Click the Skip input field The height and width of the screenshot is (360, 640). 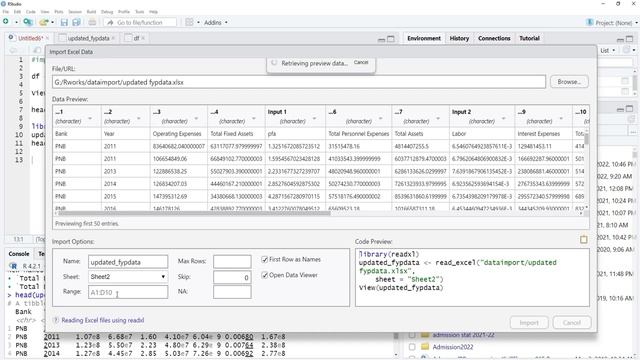[232, 277]
